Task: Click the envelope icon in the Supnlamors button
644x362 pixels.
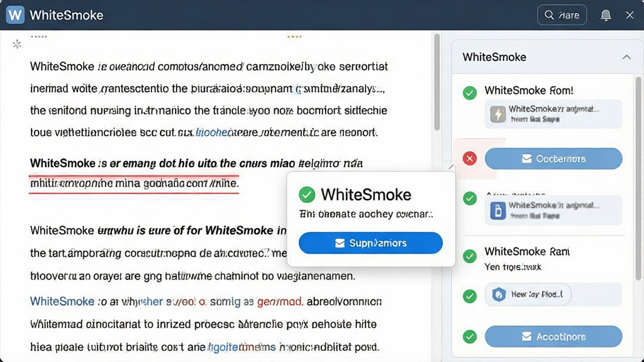Action: click(340, 243)
